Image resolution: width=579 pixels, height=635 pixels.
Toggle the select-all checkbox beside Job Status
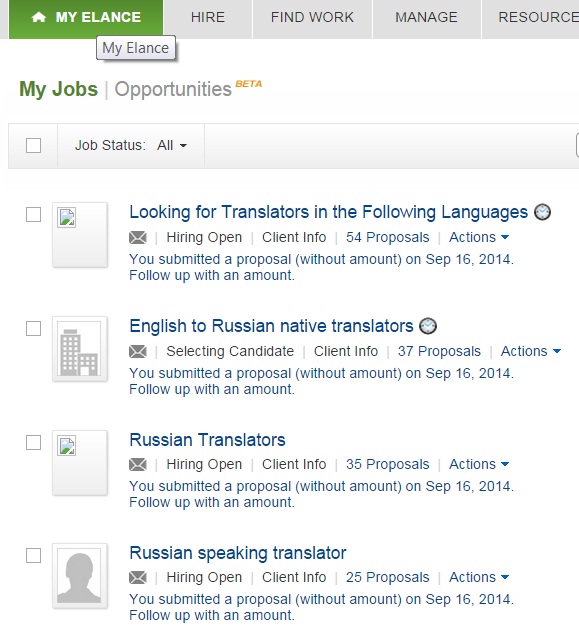[33, 145]
